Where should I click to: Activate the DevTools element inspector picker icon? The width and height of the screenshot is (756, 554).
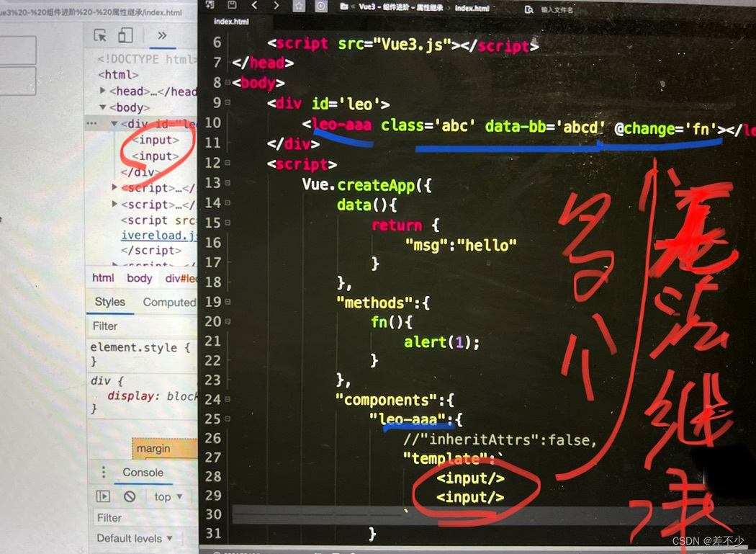pos(100,35)
